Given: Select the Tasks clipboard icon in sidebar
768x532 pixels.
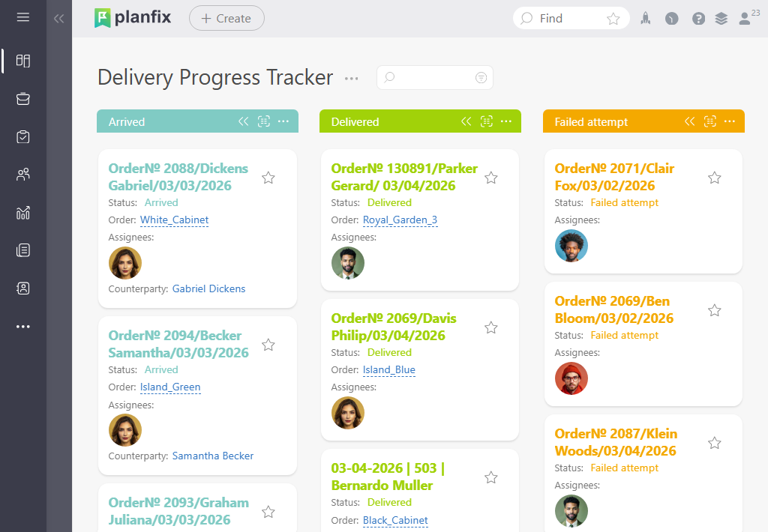Looking at the screenshot, I should [x=23, y=136].
